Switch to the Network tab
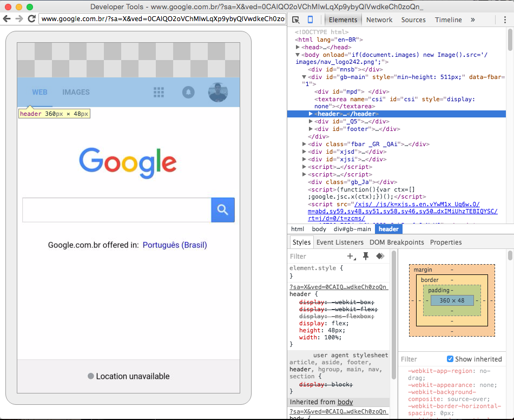 379,19
